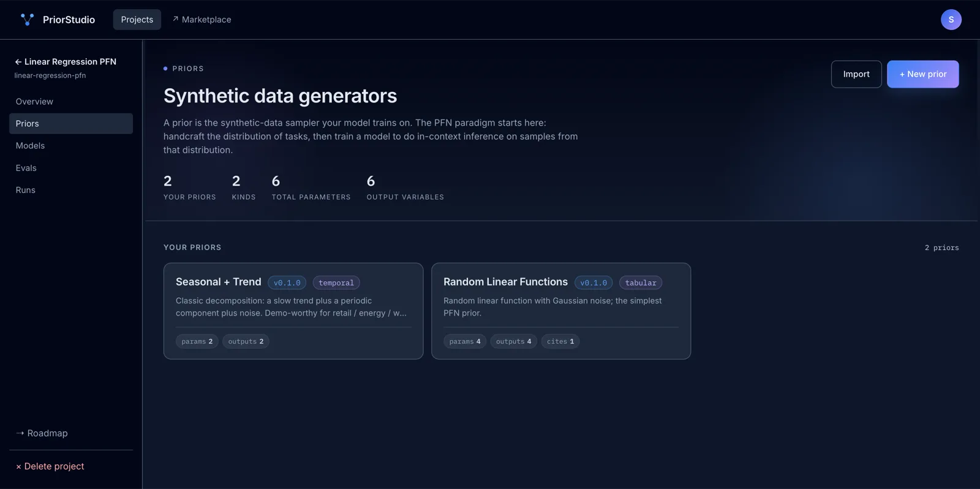The height and width of the screenshot is (489, 980).
Task: Select Priors in the sidebar
Action: pyautogui.click(x=71, y=124)
